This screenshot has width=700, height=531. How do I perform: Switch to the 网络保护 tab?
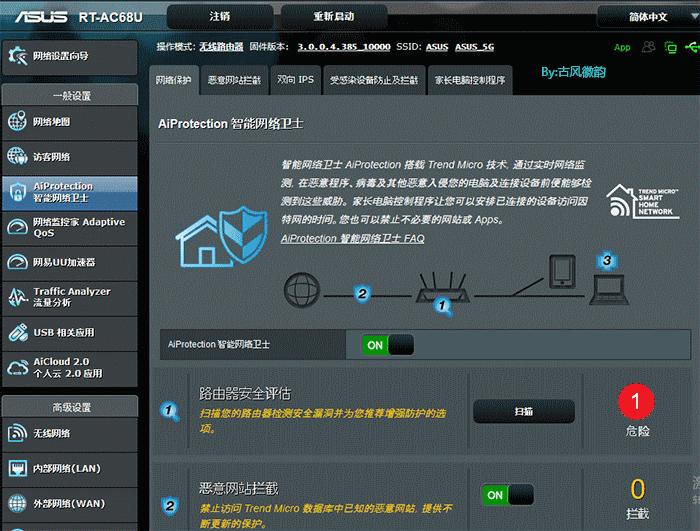coord(174,80)
